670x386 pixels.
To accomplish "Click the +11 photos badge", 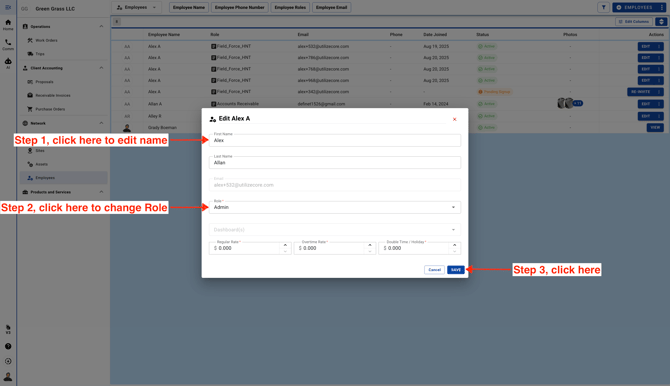I will pos(578,103).
